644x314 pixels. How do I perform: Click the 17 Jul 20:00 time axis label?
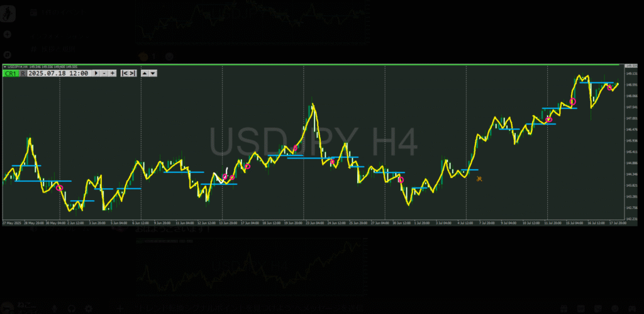coord(618,223)
